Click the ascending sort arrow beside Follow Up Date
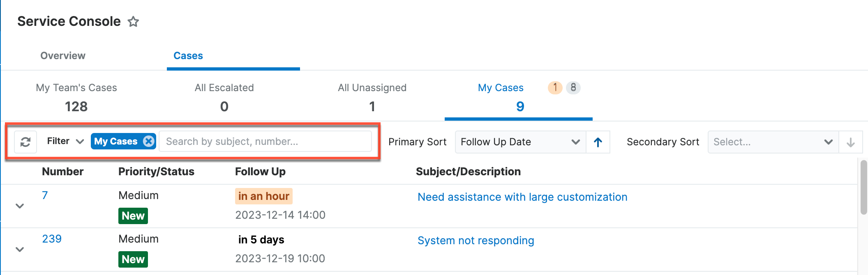This screenshot has width=868, height=275. [598, 142]
